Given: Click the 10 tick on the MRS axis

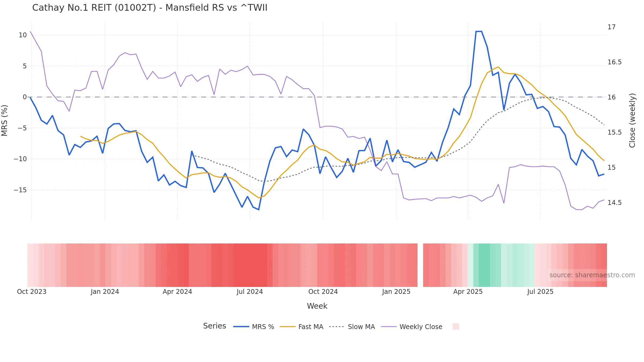Looking at the screenshot, I should click(x=23, y=35).
